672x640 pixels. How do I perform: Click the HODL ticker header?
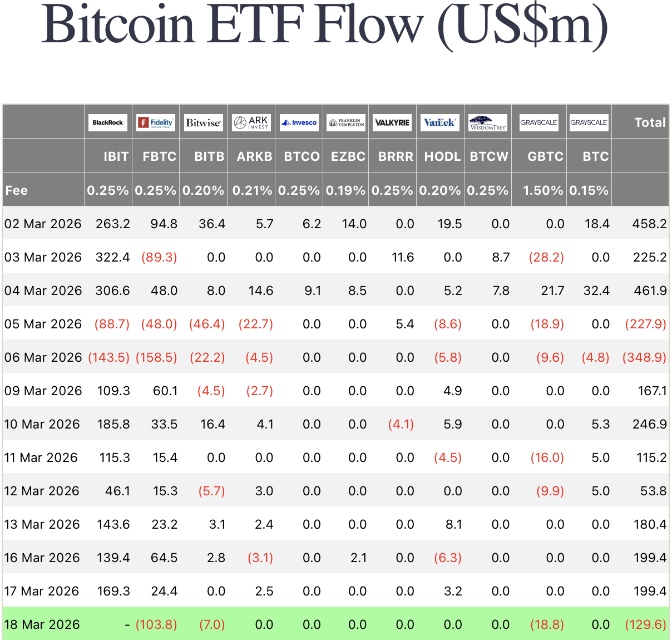(x=442, y=156)
